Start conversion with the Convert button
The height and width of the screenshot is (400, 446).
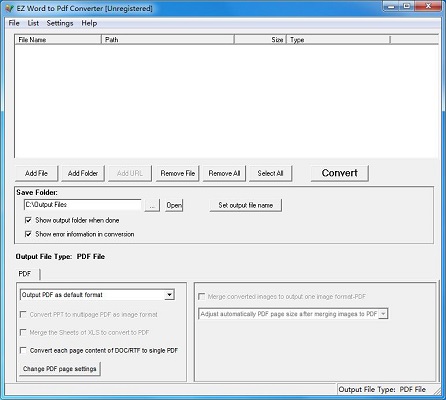point(339,173)
